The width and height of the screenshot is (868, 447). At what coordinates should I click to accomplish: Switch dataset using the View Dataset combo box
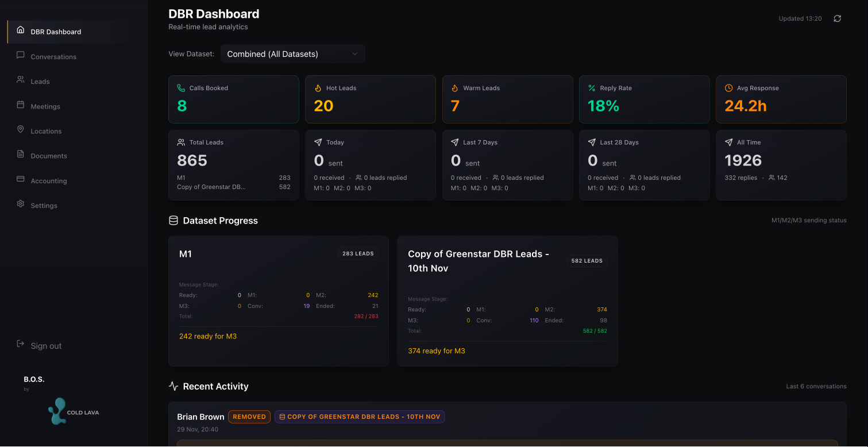pos(292,53)
